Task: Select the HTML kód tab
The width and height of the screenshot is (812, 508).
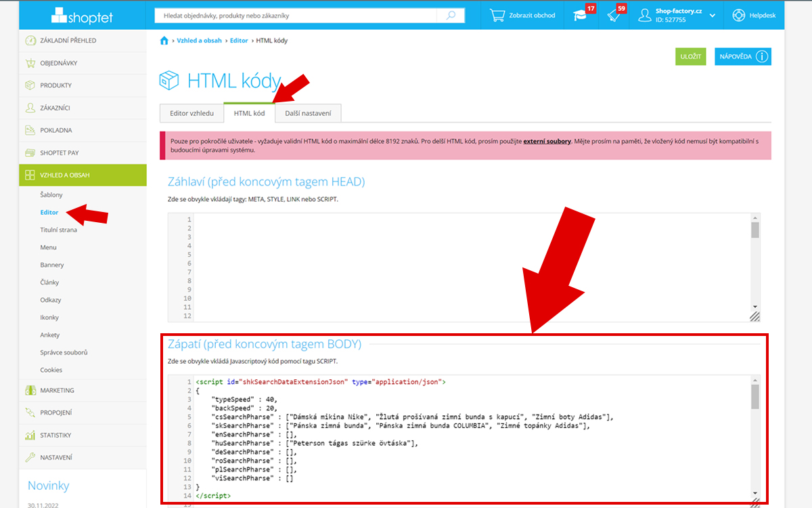Action: tap(249, 113)
